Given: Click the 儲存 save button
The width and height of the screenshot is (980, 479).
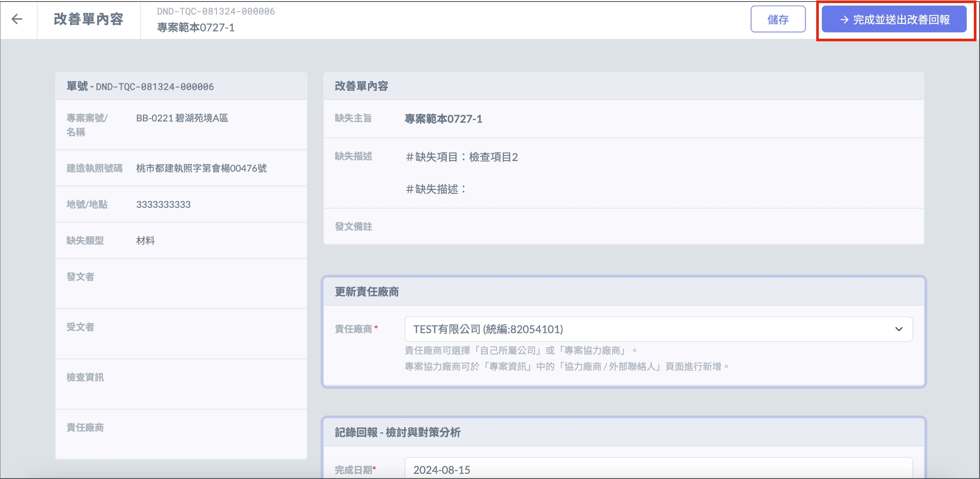Looking at the screenshot, I should coord(778,19).
